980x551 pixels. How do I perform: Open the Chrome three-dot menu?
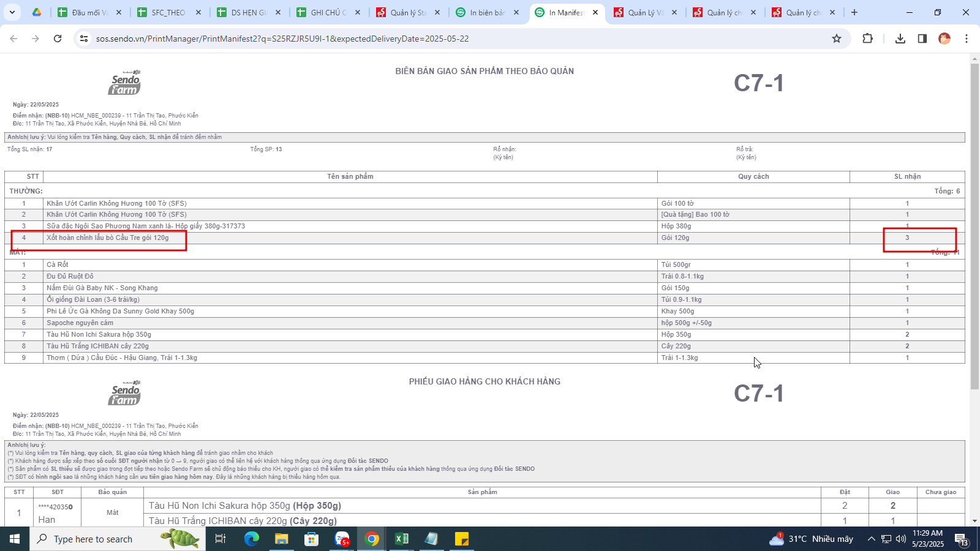[x=967, y=39]
